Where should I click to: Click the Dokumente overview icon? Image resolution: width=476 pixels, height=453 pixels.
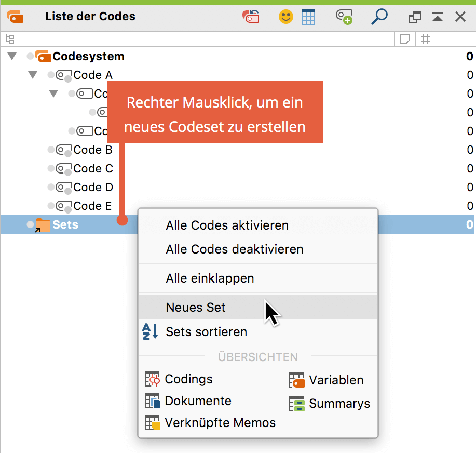152,401
